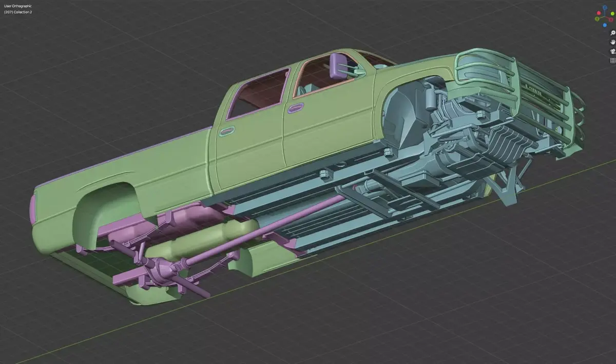Viewport: 616px width, 364px height.
Task: Toggle the camera view icon
Action: (613, 51)
